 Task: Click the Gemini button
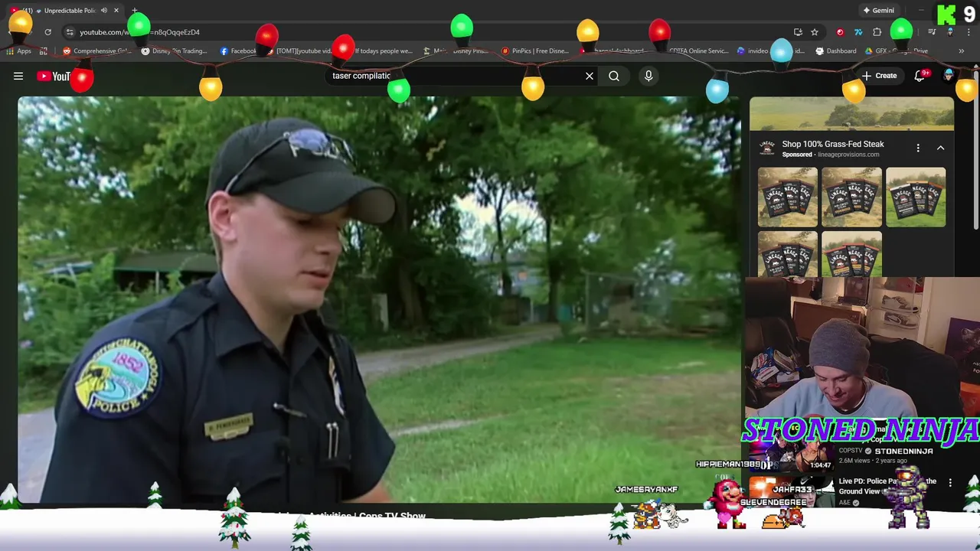[878, 11]
